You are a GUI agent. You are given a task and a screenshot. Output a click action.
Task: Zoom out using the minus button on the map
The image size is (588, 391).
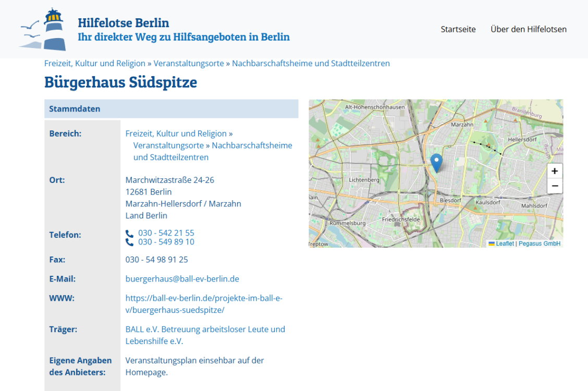[x=554, y=186]
